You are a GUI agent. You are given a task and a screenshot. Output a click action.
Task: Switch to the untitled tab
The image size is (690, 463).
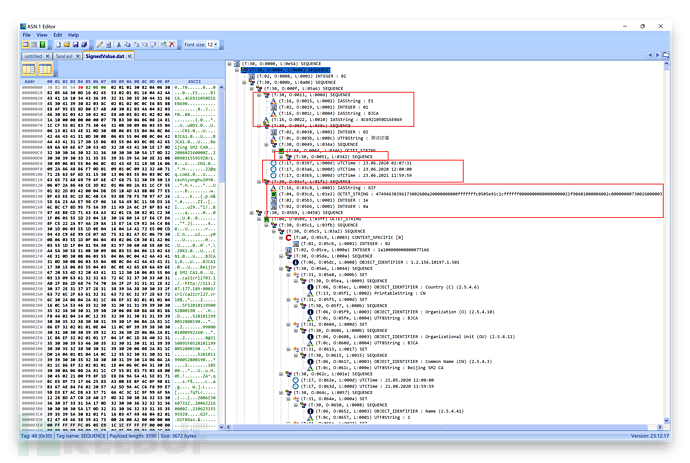35,56
